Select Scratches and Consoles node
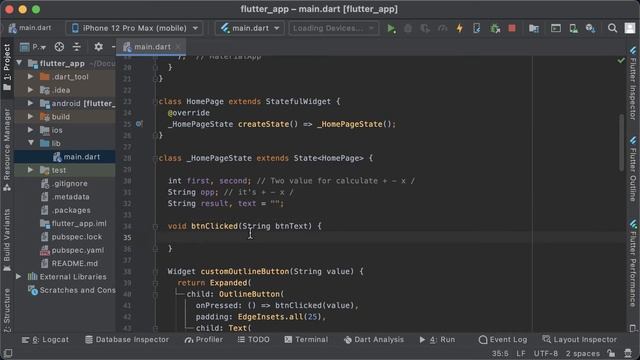Screen dimensions: 640x360 pyautogui.click(x=72, y=290)
